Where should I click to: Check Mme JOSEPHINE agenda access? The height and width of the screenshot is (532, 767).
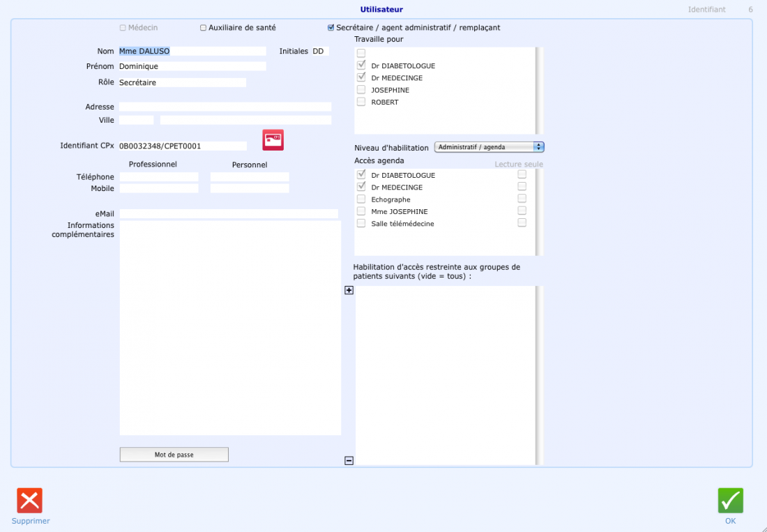coord(361,211)
